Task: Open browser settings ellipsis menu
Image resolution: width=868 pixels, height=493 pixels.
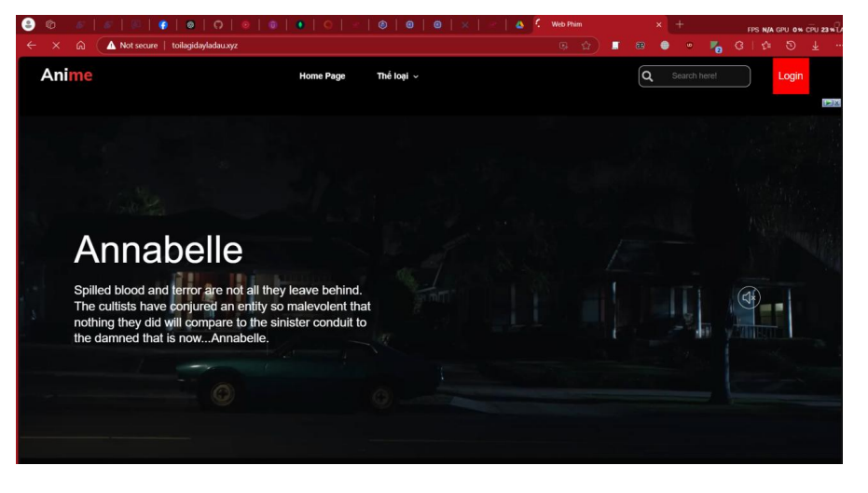Action: [x=838, y=46]
